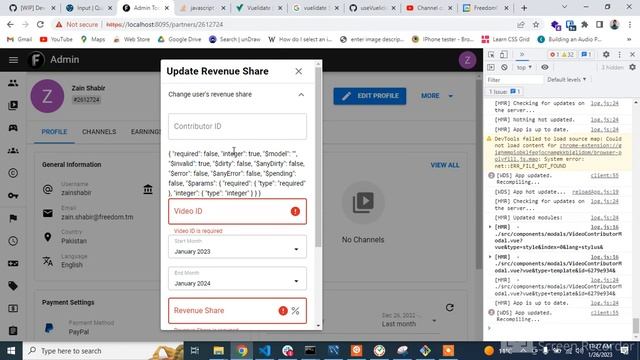640x360 pixels.
Task: Open the game controller sidebar icon
Action: 13,128
